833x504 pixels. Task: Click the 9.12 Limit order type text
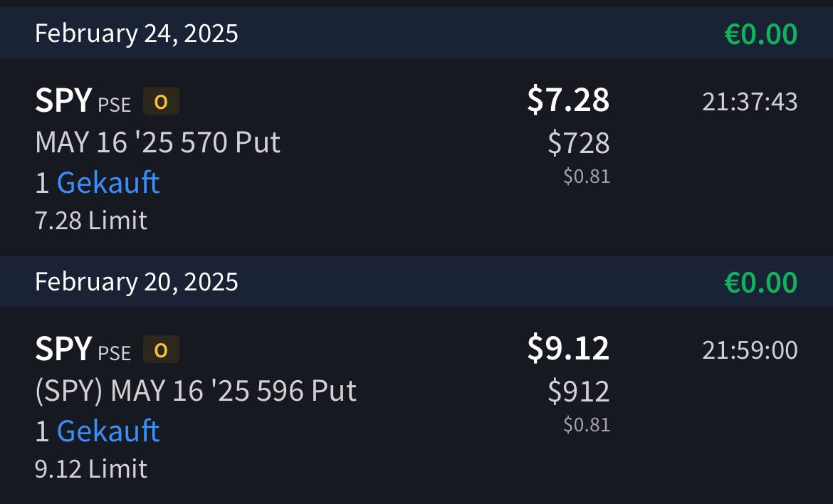pyautogui.click(x=91, y=469)
